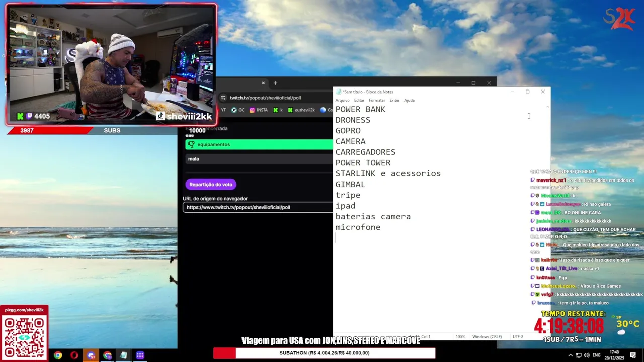Image resolution: width=644 pixels, height=362 pixels.
Task: Open the Discord taskbar icon with notifications
Action: pos(91,355)
